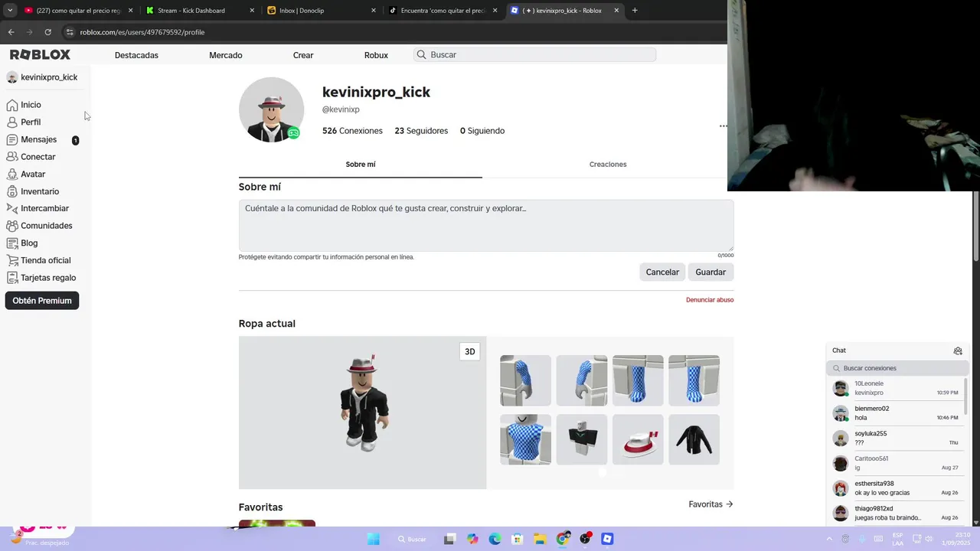The height and width of the screenshot is (551, 980).
Task: Open chat with thiago9812xd
Action: (x=896, y=513)
